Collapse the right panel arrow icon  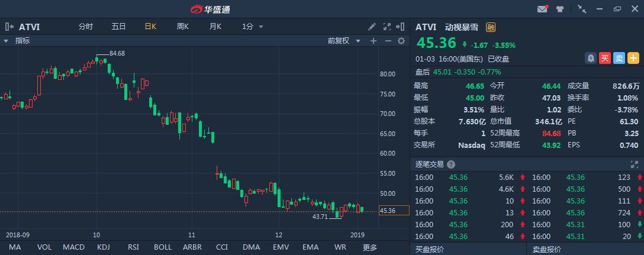coord(400,27)
